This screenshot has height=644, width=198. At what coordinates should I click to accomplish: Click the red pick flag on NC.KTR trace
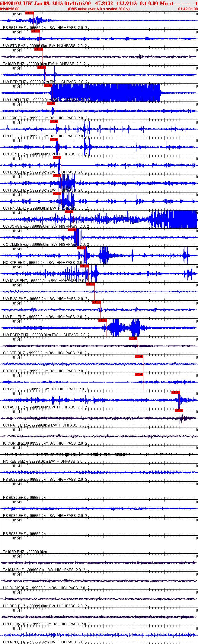[x=81, y=248]
